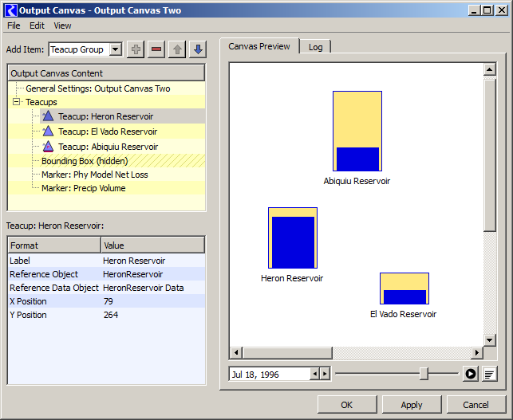Click the application logo in title bar

click(x=11, y=10)
